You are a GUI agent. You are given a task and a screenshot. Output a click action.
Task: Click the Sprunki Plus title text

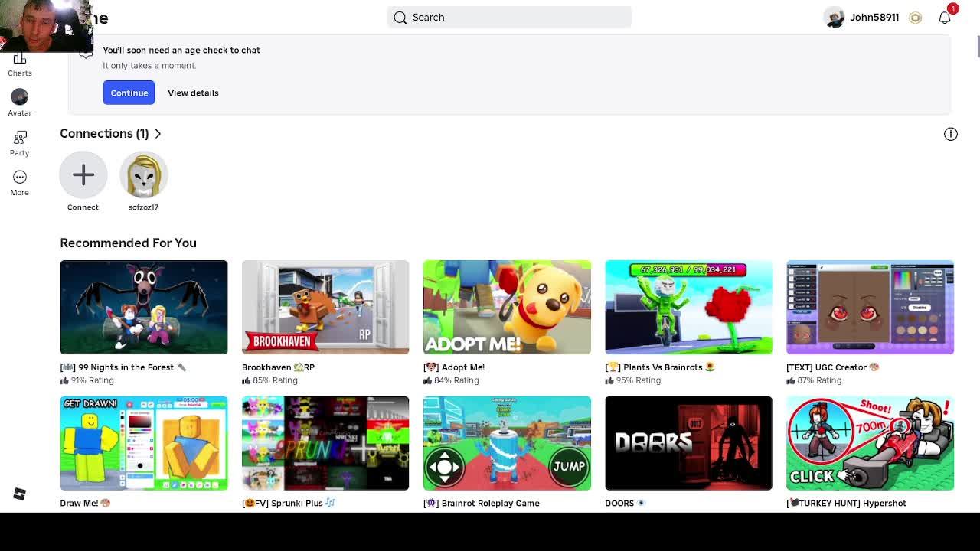[289, 504]
